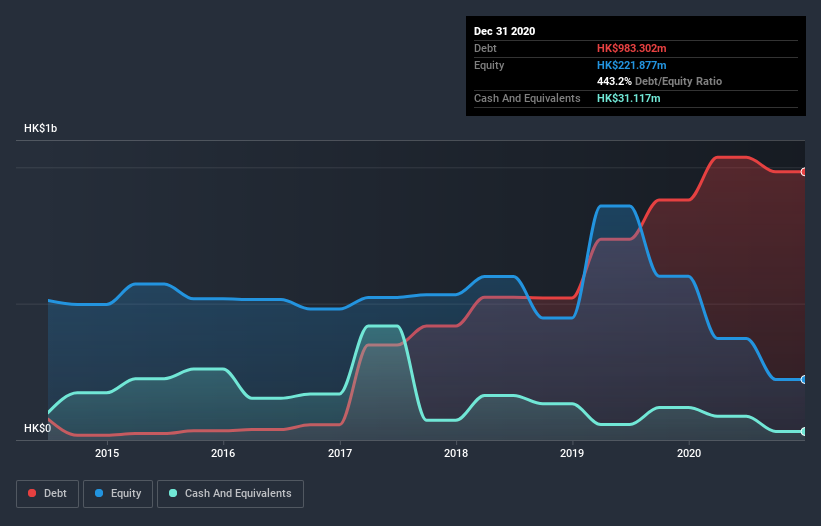This screenshot has width=821, height=526.
Task: Click the 2015 x-axis label
Action: tap(107, 453)
